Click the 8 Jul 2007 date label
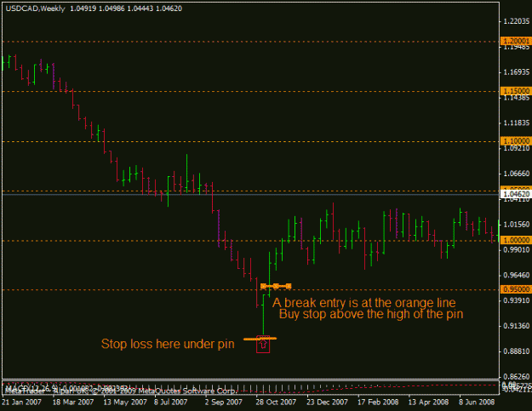The height and width of the screenshot is (411, 532). [170, 402]
